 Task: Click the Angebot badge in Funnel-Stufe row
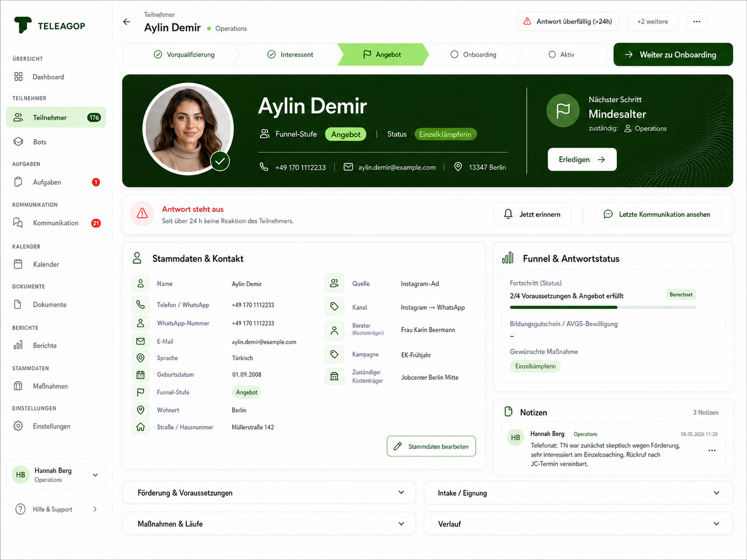pos(247,392)
